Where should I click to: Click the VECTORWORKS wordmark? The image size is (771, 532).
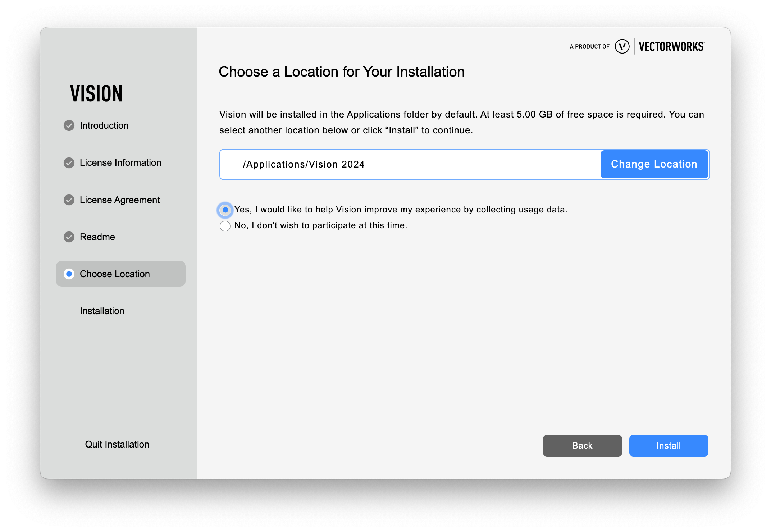[672, 46]
